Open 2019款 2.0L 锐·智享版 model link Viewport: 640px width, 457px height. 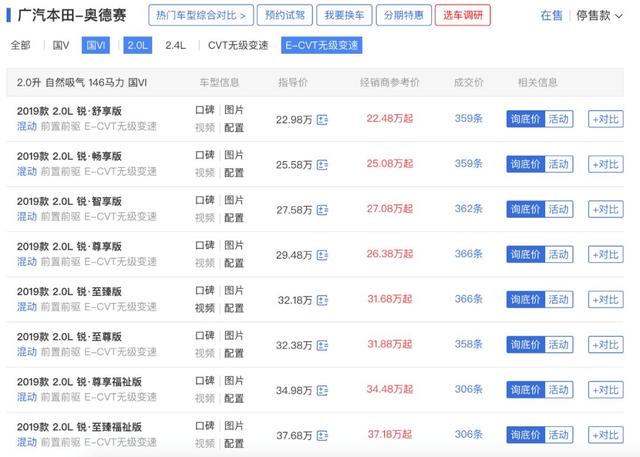[69, 202]
